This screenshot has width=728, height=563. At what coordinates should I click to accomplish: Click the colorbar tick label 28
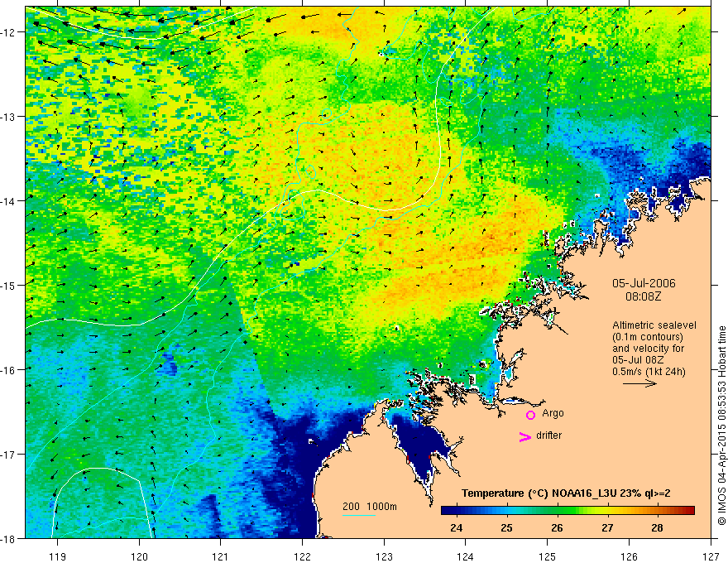click(657, 527)
